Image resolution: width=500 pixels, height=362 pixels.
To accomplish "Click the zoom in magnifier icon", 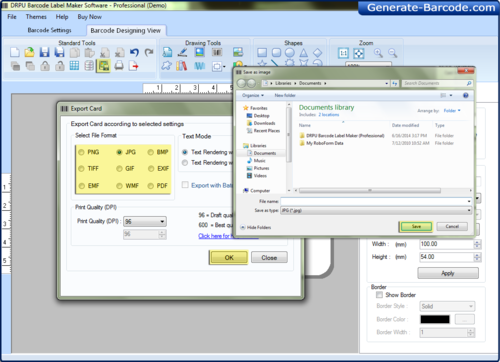I will [378, 53].
